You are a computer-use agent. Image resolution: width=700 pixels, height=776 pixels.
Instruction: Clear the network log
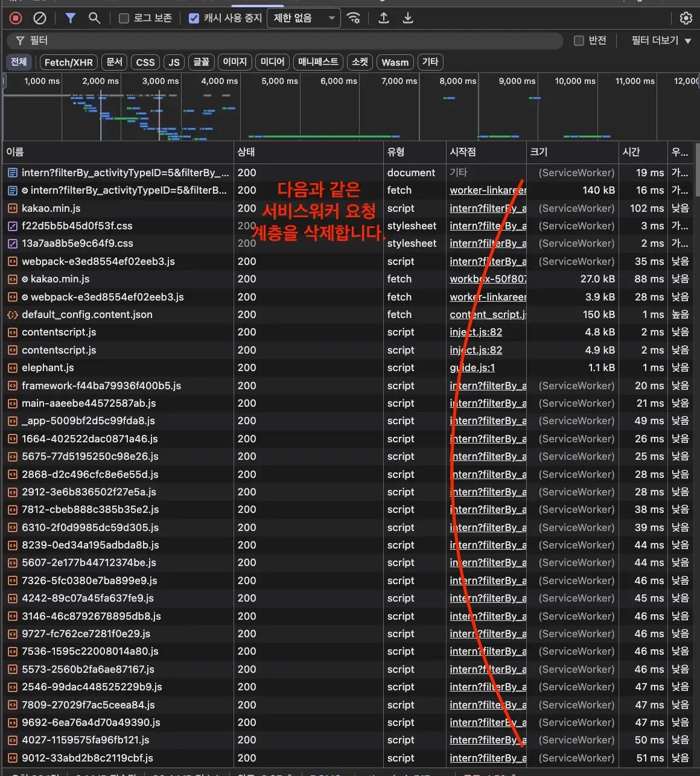[40, 18]
